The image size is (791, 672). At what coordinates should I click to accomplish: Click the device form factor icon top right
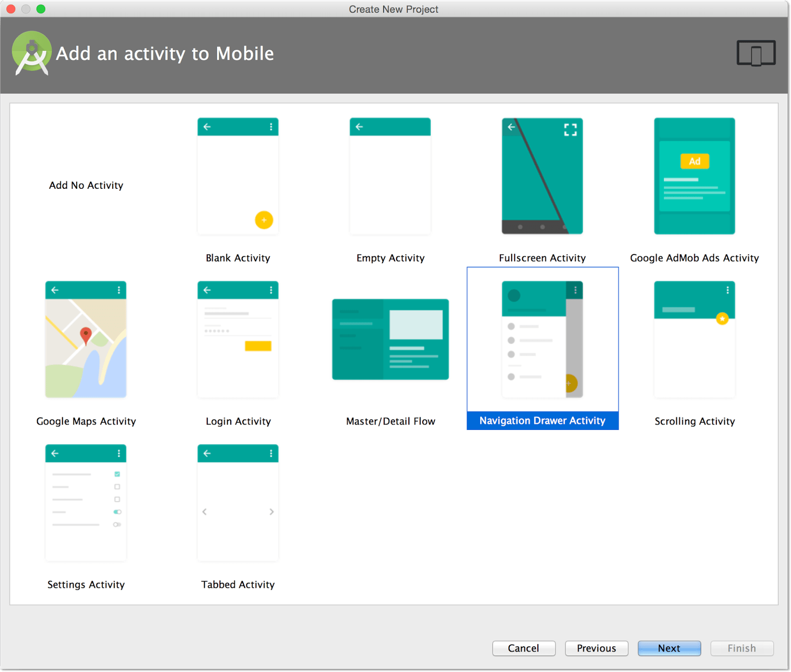coord(756,53)
